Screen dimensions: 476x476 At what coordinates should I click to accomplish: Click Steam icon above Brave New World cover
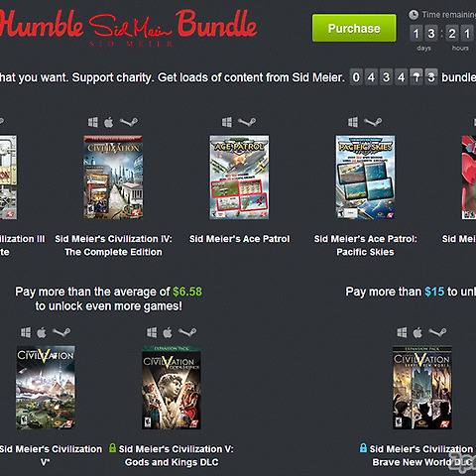pyautogui.click(x=437, y=332)
